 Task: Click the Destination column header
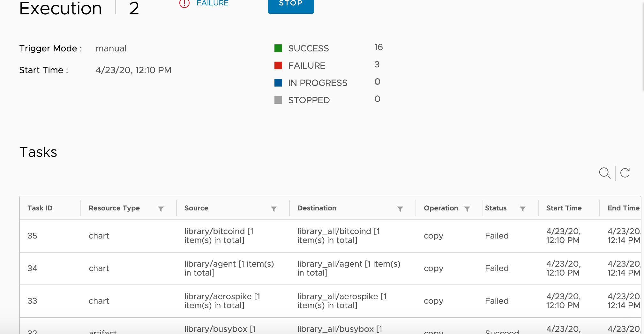click(x=317, y=208)
